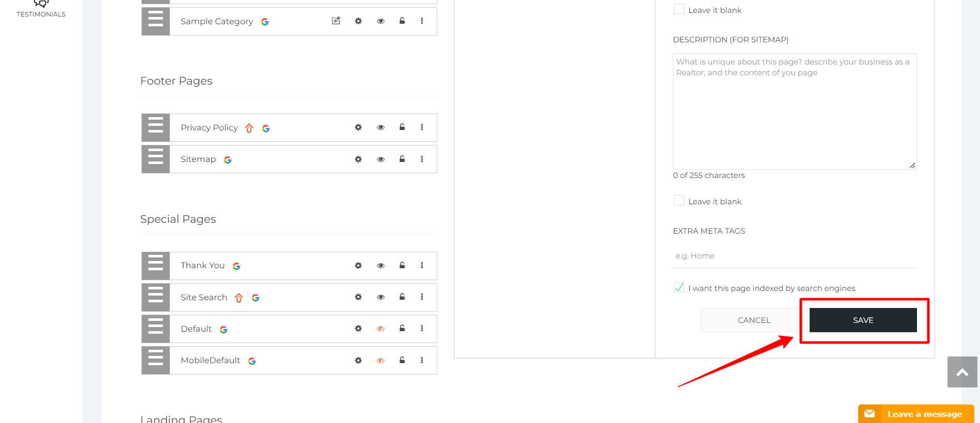This screenshot has width=980, height=423.
Task: Click the homepage arrow icon on Site Search
Action: (239, 298)
